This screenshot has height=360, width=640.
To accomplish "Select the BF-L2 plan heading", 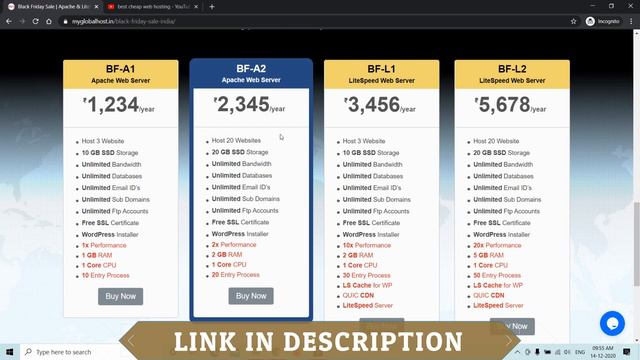I will click(512, 69).
